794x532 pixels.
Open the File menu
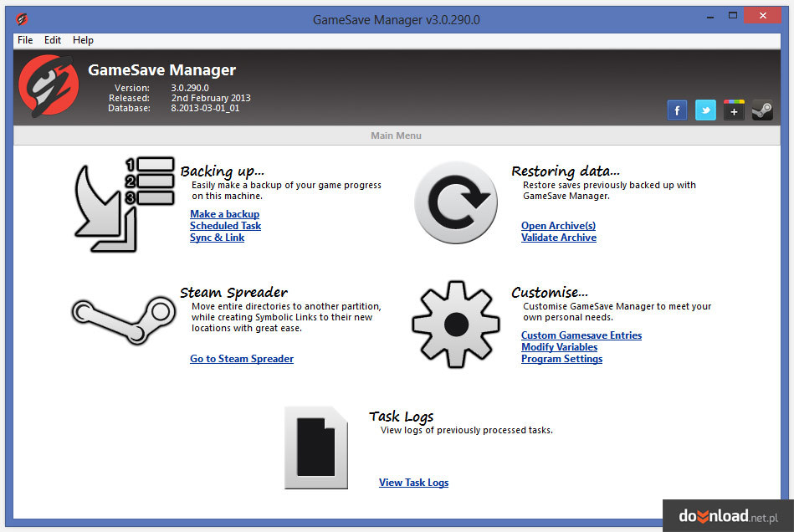click(25, 40)
